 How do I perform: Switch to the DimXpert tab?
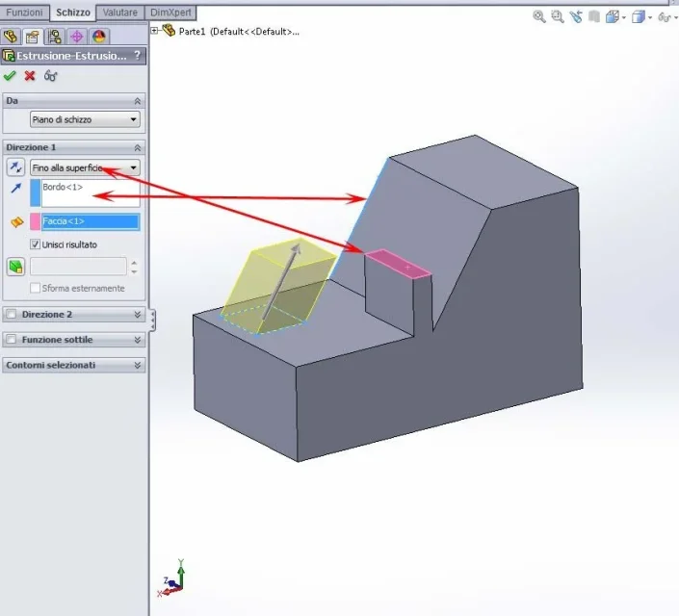pyautogui.click(x=170, y=13)
